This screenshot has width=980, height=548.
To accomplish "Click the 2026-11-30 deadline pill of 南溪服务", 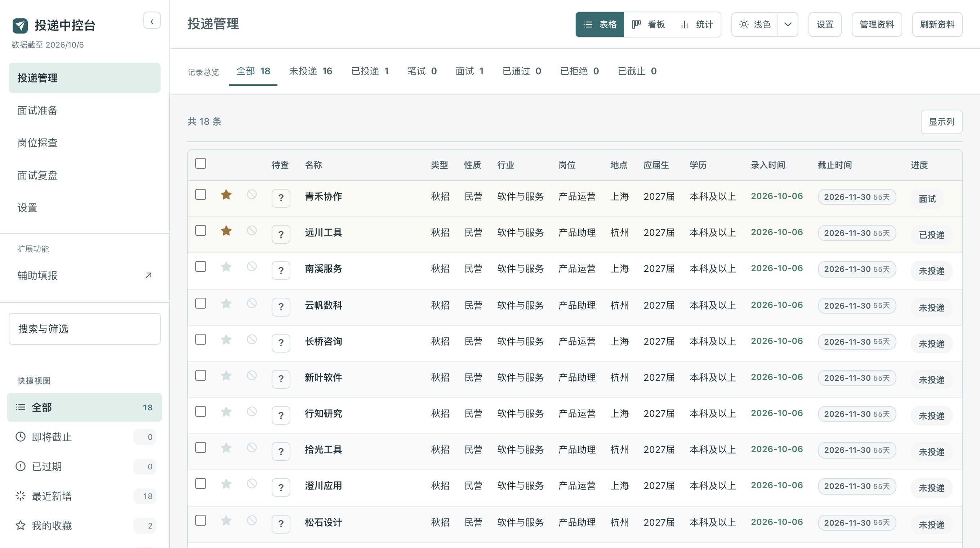I will [x=857, y=269].
